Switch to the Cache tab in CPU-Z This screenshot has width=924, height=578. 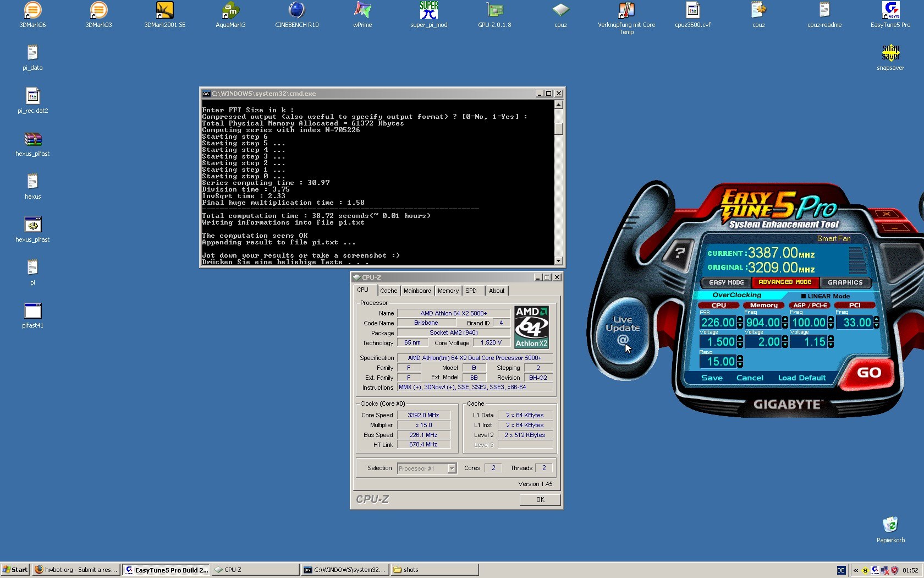(388, 291)
